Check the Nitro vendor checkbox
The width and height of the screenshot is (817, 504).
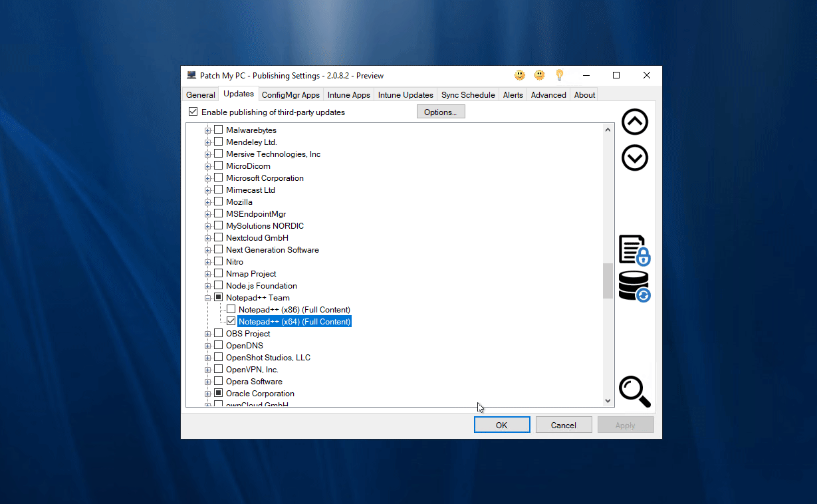point(218,261)
